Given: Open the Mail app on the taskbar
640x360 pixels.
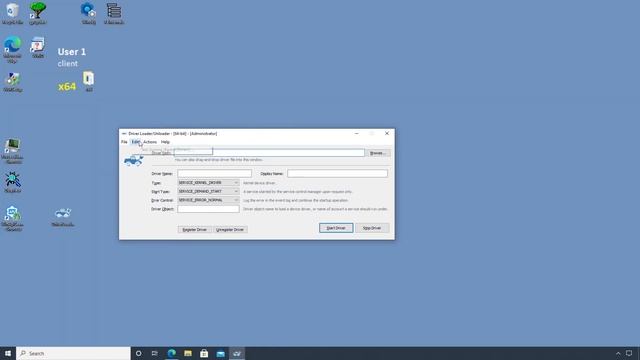Looking at the screenshot, I should (220, 353).
